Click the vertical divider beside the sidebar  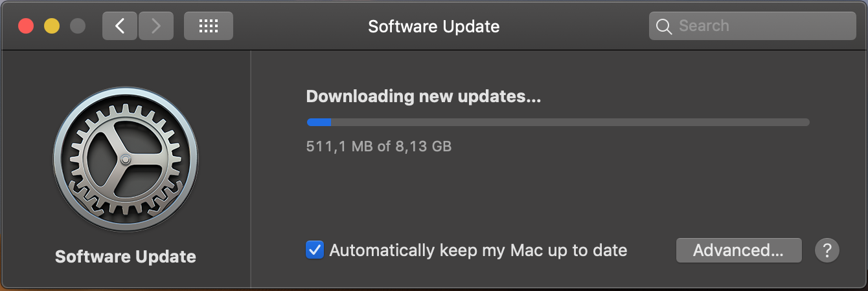251,168
